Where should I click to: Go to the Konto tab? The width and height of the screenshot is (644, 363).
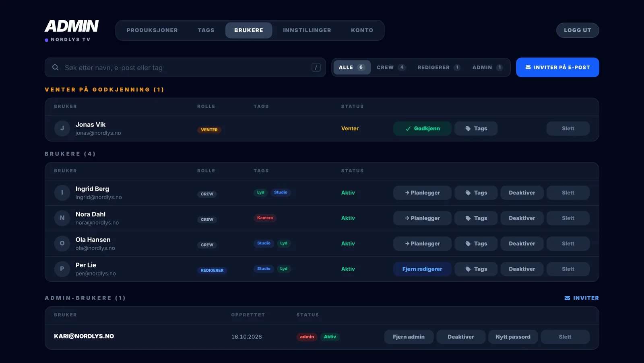click(x=362, y=30)
